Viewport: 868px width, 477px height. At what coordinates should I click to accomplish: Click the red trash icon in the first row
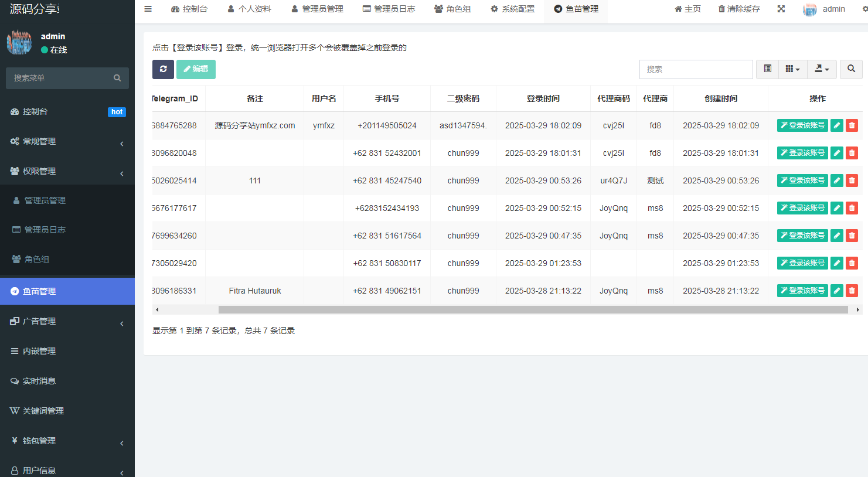852,125
